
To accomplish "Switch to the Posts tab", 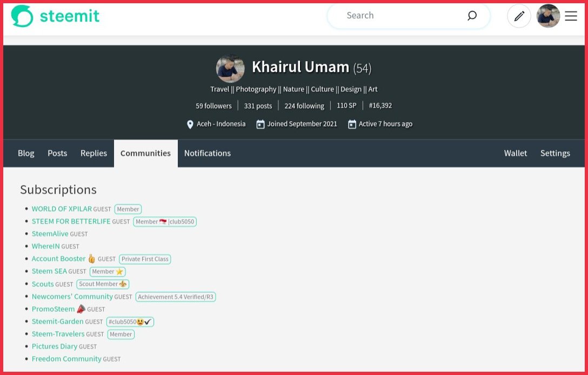I will pos(57,153).
